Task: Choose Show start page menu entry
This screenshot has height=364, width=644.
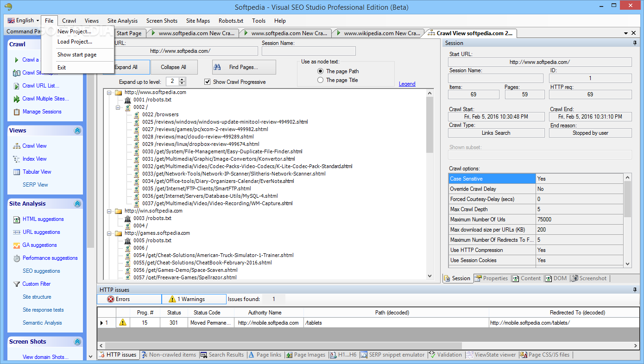Action: [x=77, y=55]
